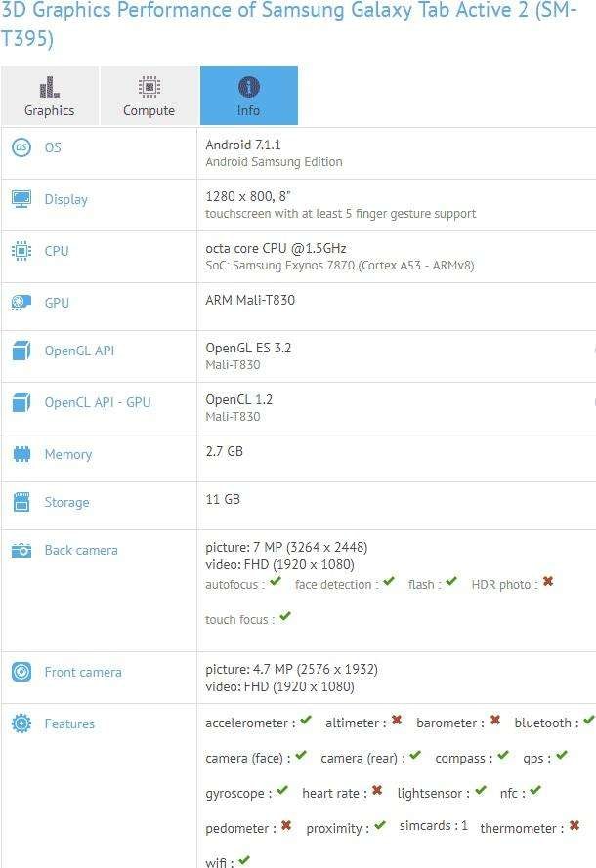Image resolution: width=596 pixels, height=868 pixels.
Task: Click the OpenCL API - GPU label
Action: tap(98, 402)
